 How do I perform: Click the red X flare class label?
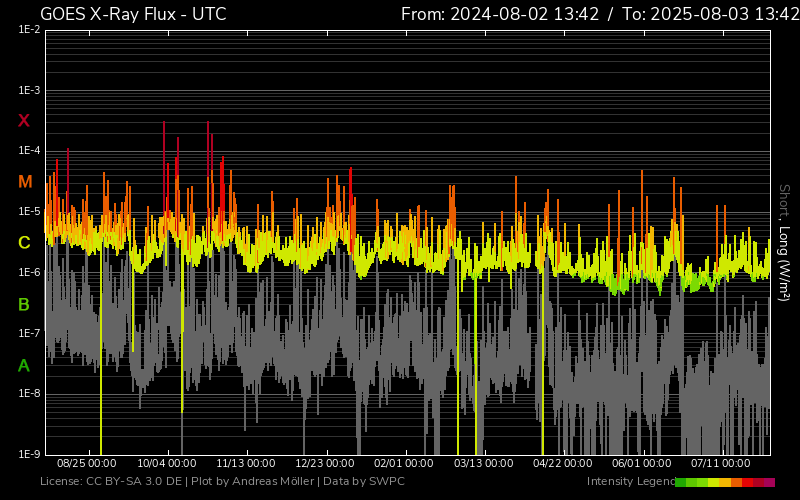click(24, 121)
